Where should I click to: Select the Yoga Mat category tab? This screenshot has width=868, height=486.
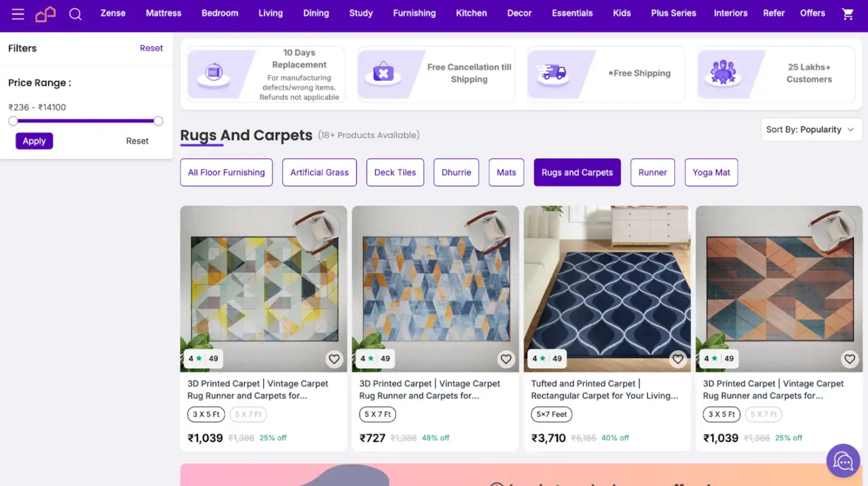[x=711, y=172]
